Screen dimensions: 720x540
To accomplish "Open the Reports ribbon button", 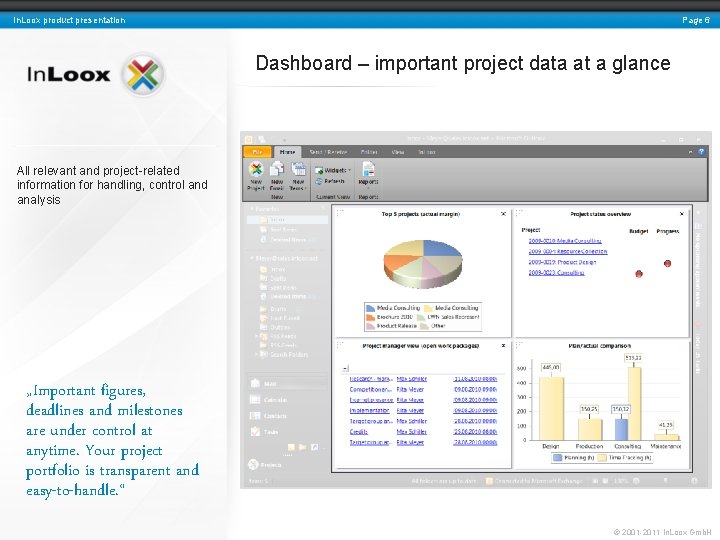I will pyautogui.click(x=368, y=174).
